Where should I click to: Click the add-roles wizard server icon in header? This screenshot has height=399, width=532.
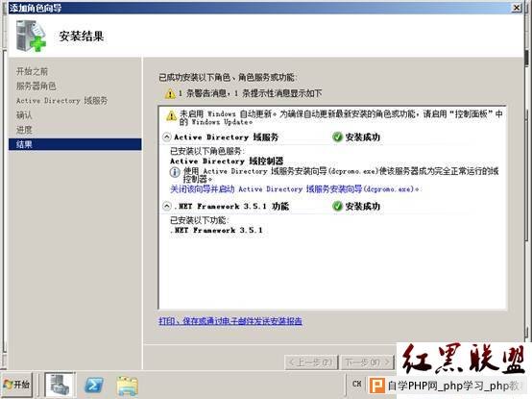[x=31, y=36]
